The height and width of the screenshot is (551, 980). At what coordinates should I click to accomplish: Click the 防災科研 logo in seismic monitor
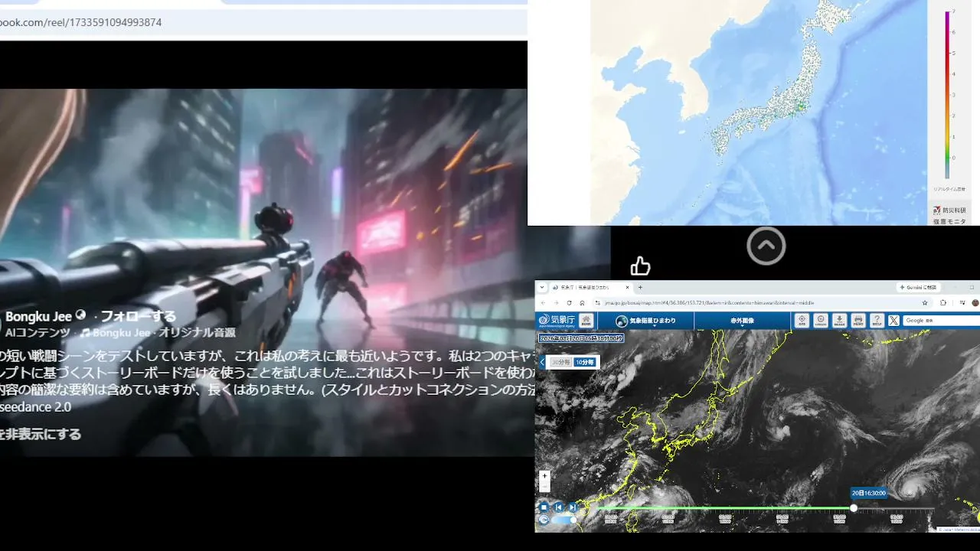click(x=949, y=210)
